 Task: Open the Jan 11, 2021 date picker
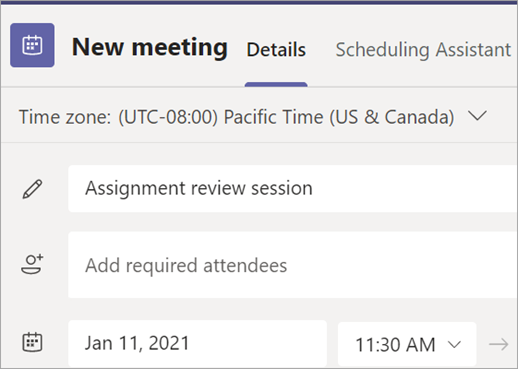pyautogui.click(x=197, y=343)
